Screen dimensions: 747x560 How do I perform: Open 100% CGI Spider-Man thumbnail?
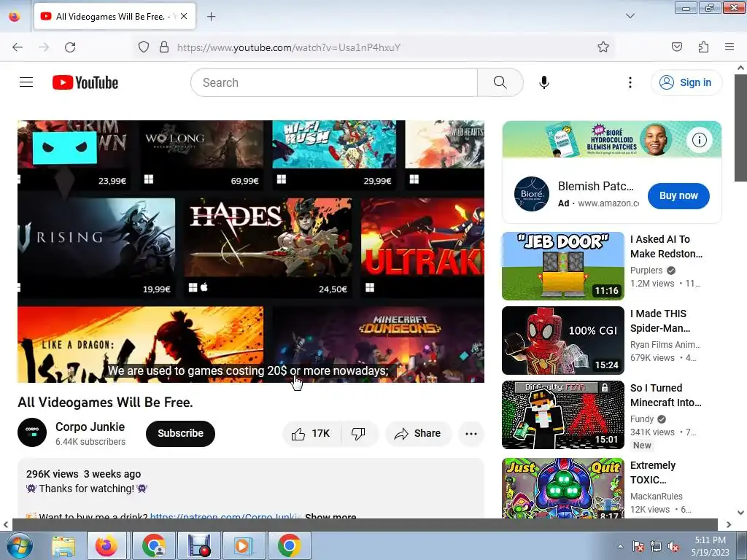[562, 341]
